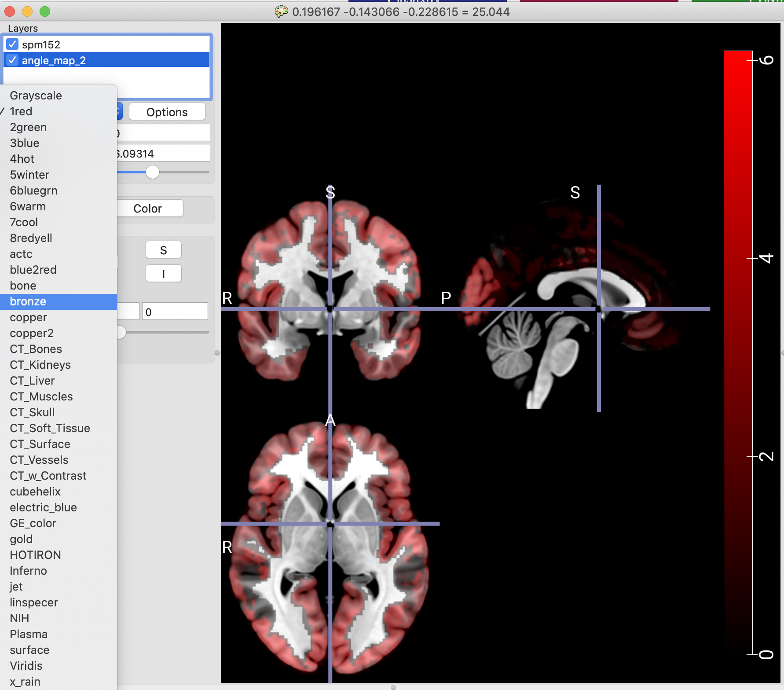The width and height of the screenshot is (784, 690).
Task: Select CT_Bones from the colormap list
Action: tap(36, 349)
